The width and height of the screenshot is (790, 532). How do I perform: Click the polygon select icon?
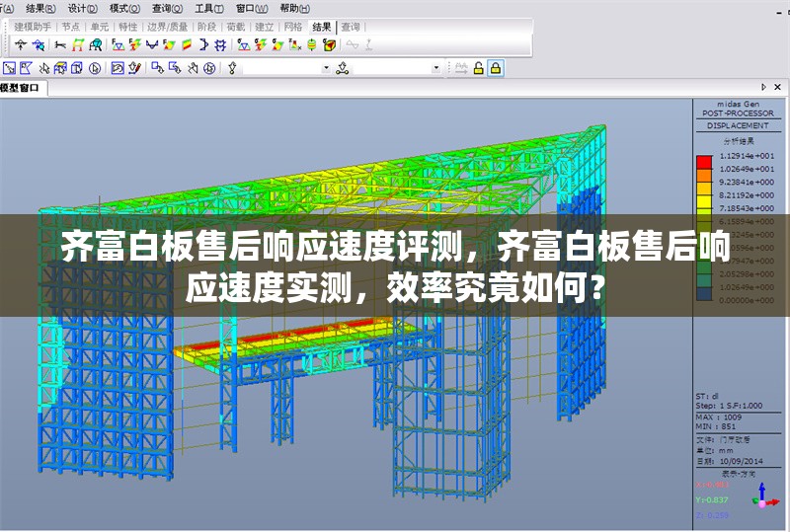tap(27, 68)
